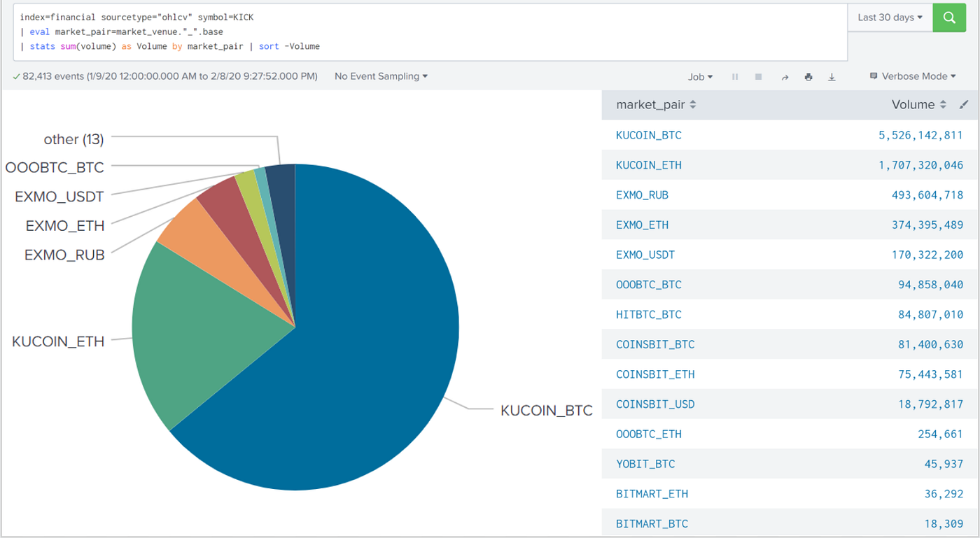Click the HITBTC_BTC table row name

(x=649, y=315)
